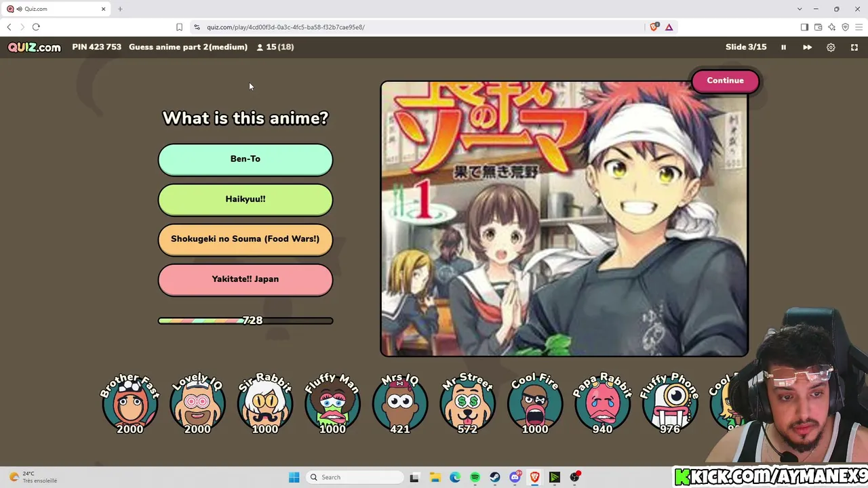868x488 pixels.
Task: Select the Quiz.com browser tab
Action: click(x=56, y=9)
